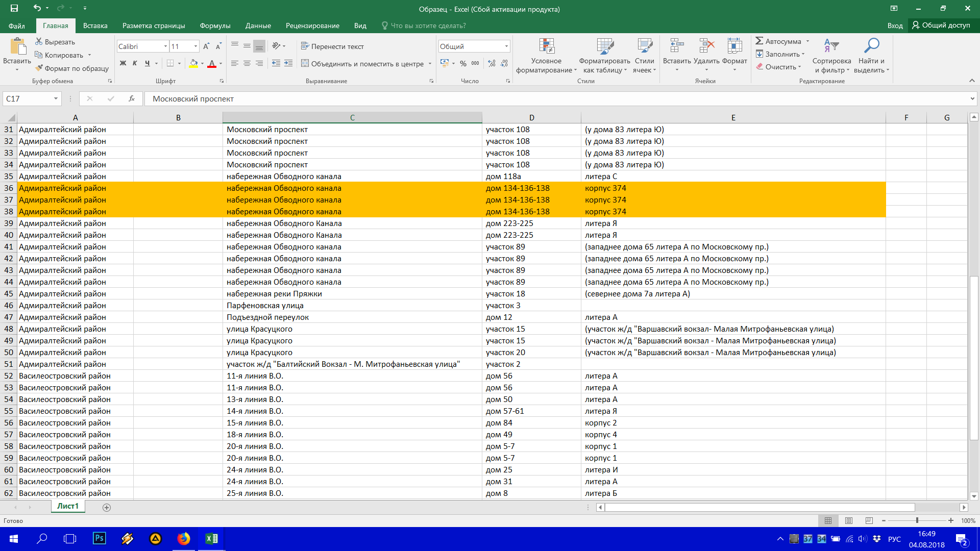Toggle Middle Align vertical alignment
This screenshot has width=980, height=551.
tap(247, 46)
